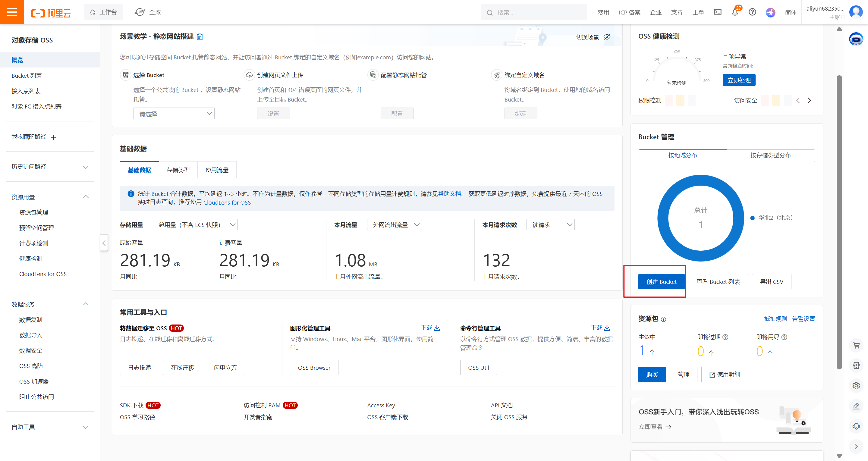
Task: Open 读请求 dropdown
Action: [551, 224]
